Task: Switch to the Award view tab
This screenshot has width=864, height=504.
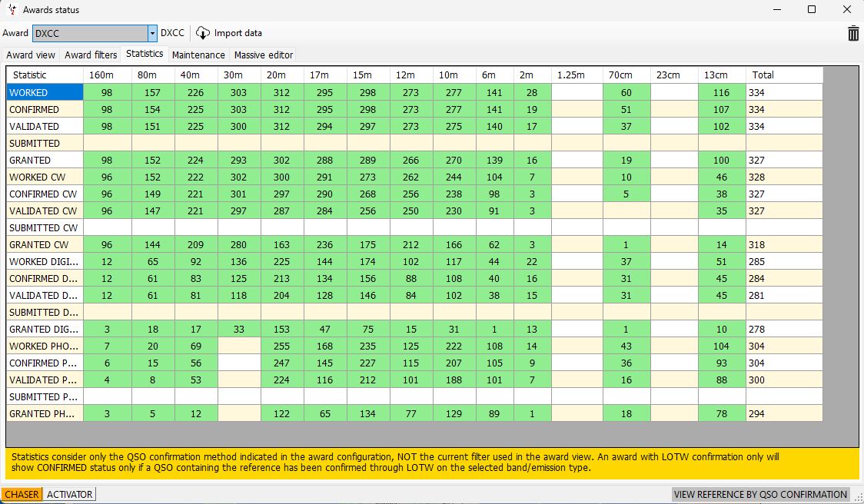Action: click(x=31, y=55)
